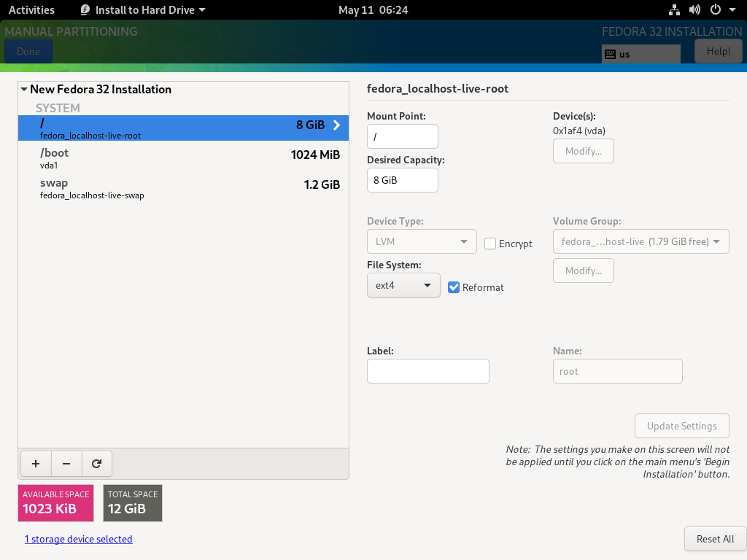Click the 1024 MiB size of /boot
The height and width of the screenshot is (560, 747).
tap(315, 155)
